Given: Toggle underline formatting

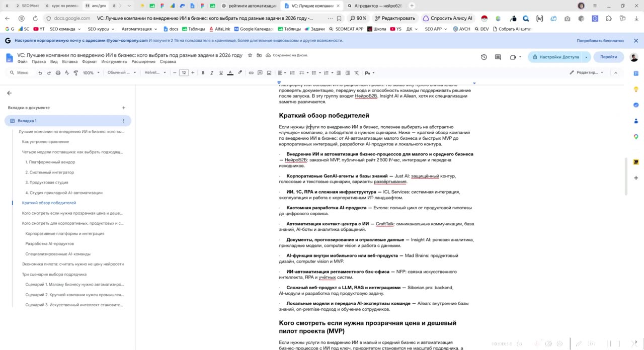Looking at the screenshot, I should pos(221,73).
